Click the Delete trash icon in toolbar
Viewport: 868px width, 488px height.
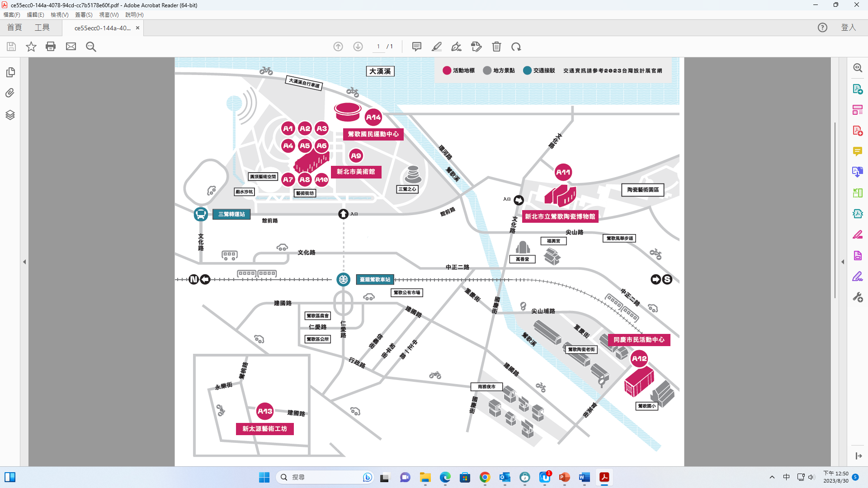tap(496, 47)
